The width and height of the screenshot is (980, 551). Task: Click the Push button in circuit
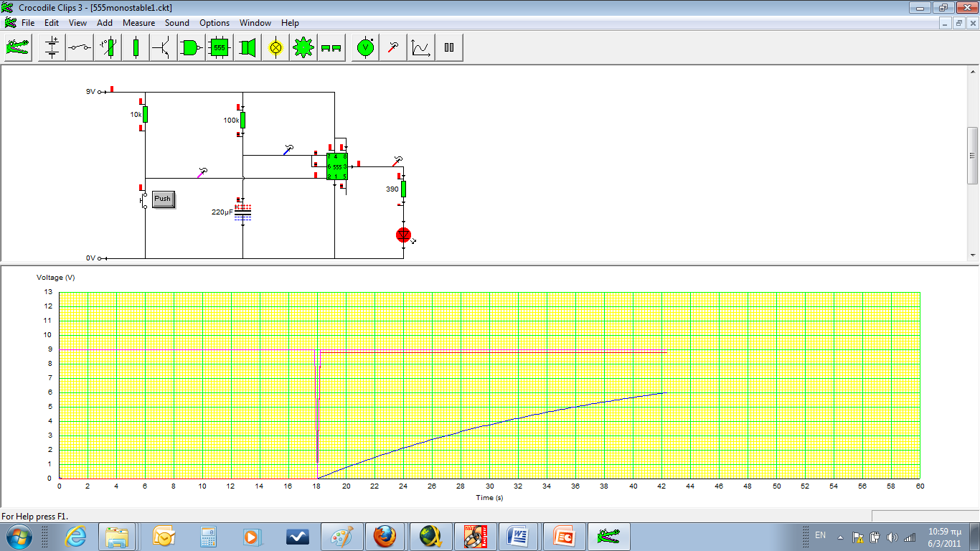click(x=163, y=199)
